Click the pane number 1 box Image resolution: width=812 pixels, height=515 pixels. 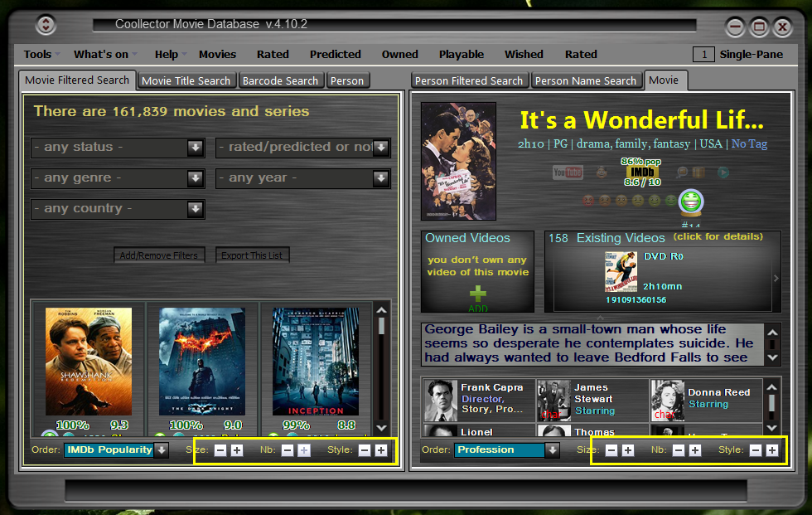(x=703, y=55)
